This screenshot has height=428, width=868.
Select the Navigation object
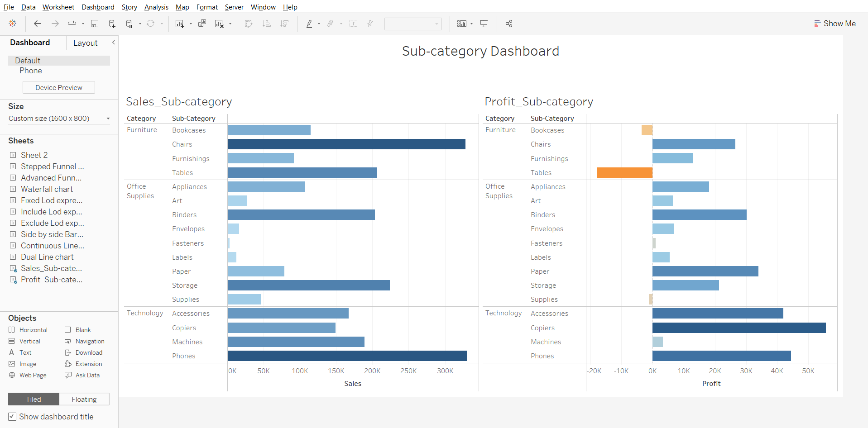pos(84,341)
